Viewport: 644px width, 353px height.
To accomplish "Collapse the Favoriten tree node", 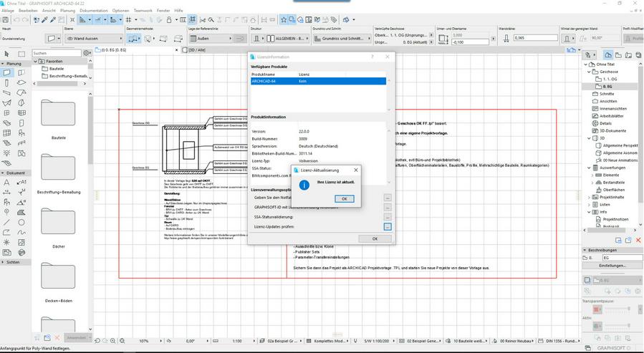I will click(36, 61).
